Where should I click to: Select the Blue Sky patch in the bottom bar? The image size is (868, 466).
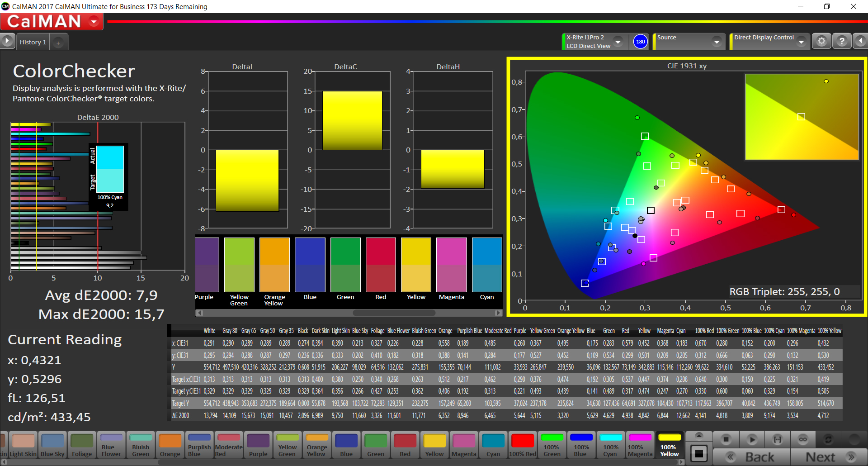tap(52, 445)
